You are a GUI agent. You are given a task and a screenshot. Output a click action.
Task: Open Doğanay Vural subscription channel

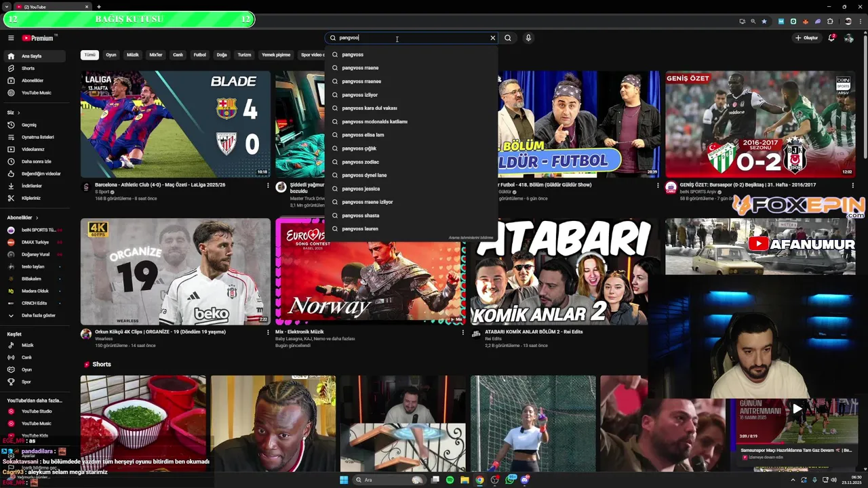click(34, 254)
